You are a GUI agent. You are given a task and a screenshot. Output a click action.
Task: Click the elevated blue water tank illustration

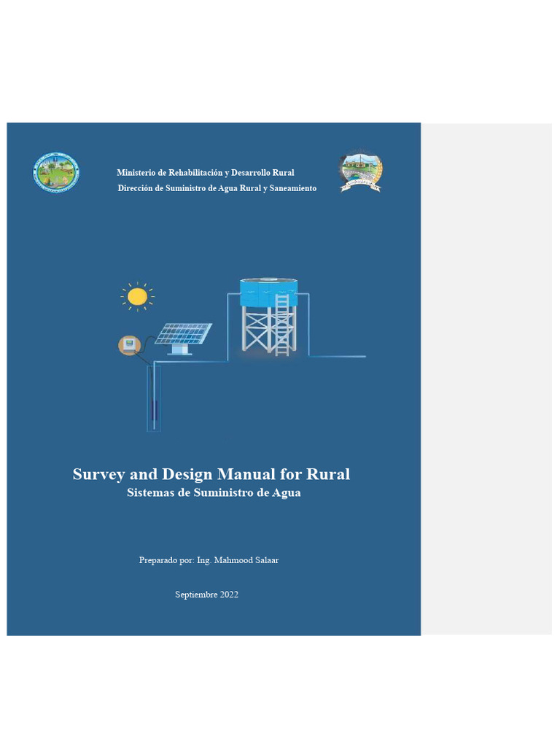click(269, 317)
